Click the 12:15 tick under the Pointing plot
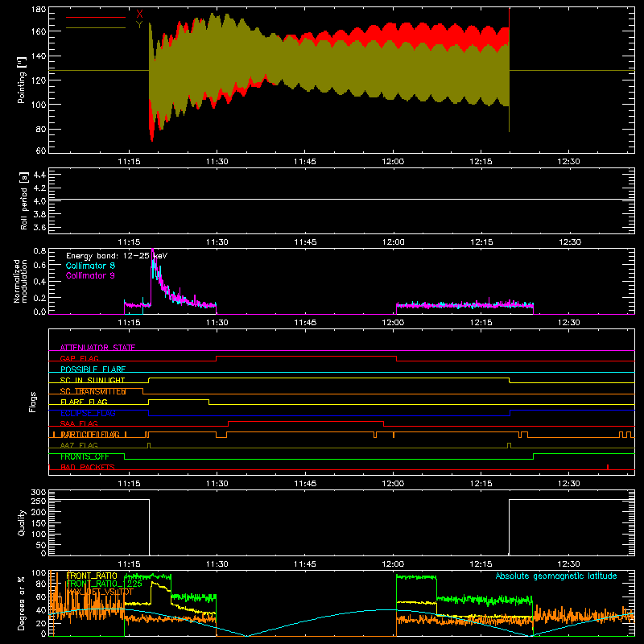644x644 pixels. [x=481, y=162]
